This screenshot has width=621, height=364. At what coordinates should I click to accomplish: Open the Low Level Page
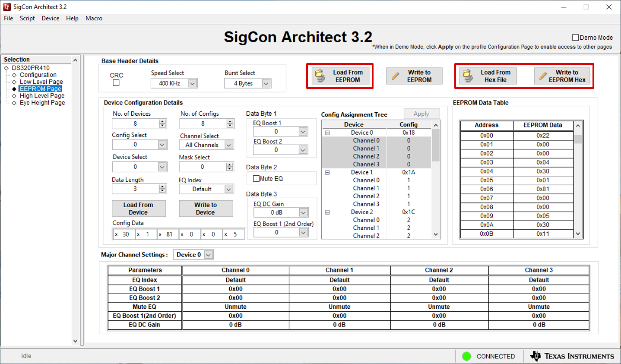(x=41, y=82)
